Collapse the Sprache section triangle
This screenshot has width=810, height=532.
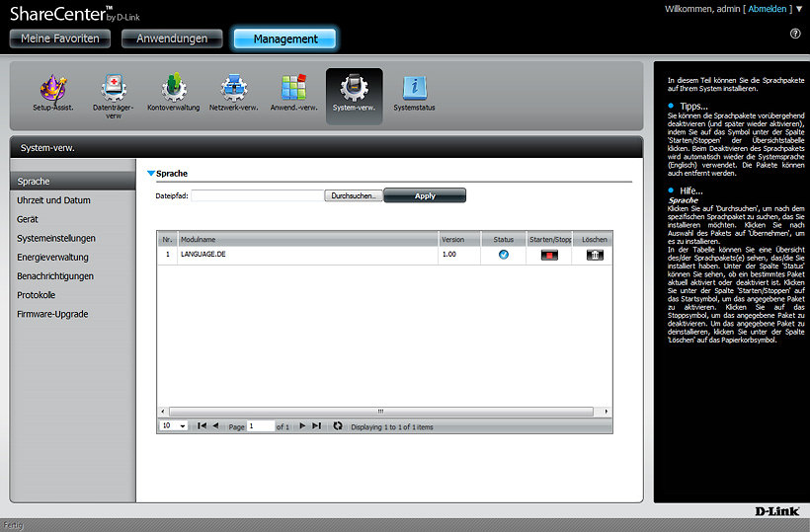(151, 174)
